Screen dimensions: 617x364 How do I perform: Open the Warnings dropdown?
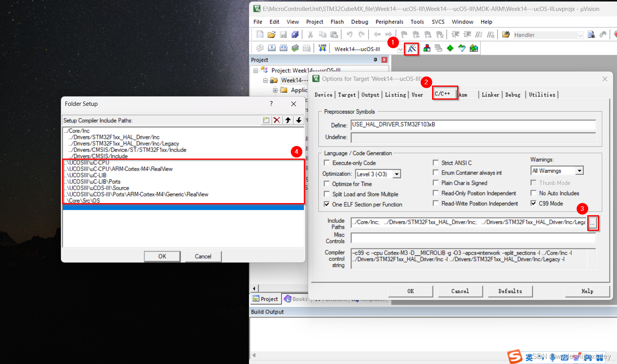[x=579, y=171]
